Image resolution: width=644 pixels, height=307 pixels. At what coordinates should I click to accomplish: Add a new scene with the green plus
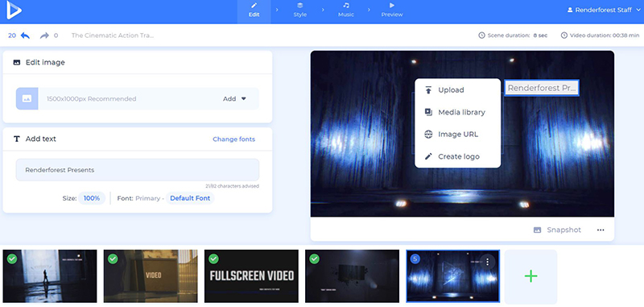(x=530, y=276)
